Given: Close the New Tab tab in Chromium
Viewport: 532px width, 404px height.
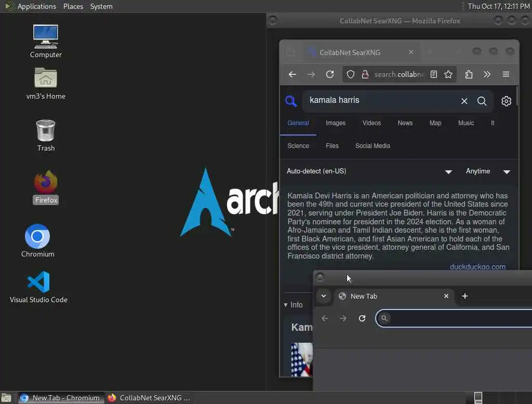Looking at the screenshot, I should point(446,296).
